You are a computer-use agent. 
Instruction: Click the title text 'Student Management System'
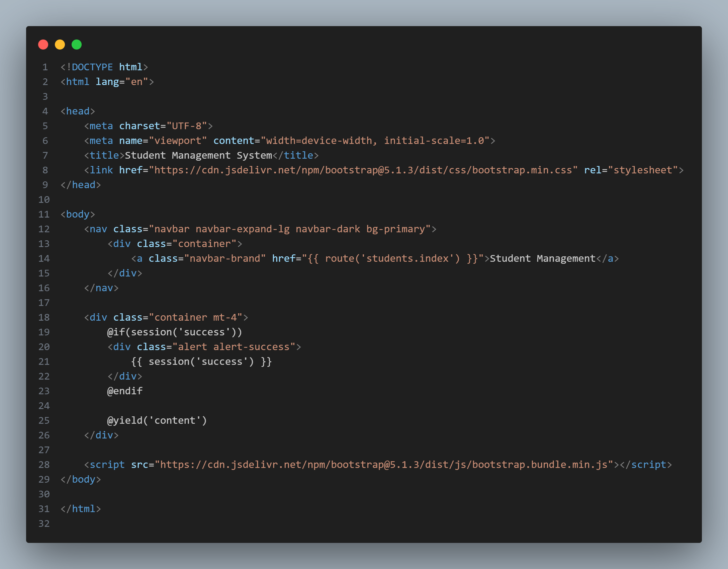(x=198, y=155)
